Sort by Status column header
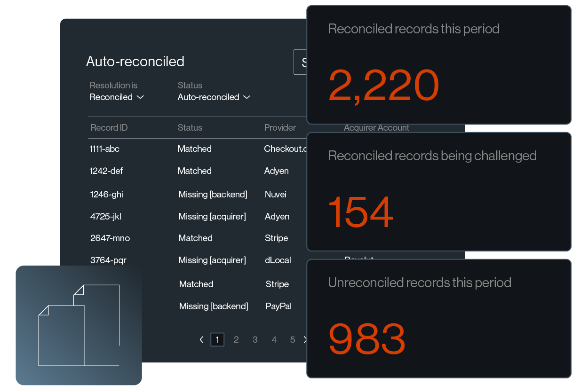 pos(190,128)
